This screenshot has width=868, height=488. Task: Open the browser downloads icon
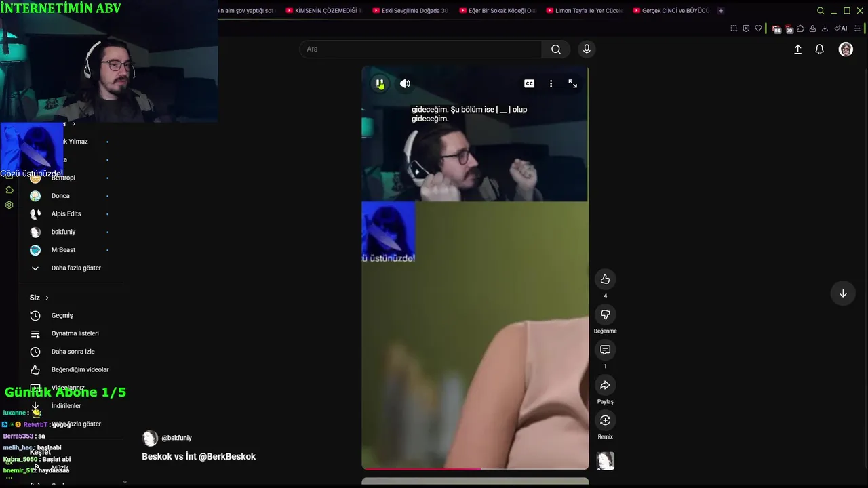[825, 28]
